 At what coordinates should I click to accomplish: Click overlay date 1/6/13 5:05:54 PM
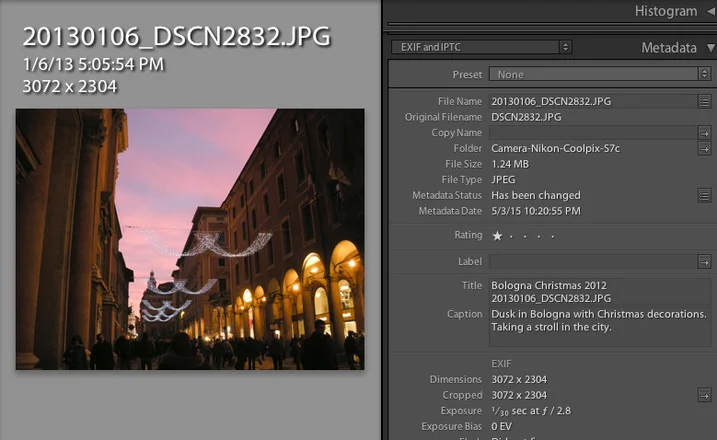click(93, 64)
